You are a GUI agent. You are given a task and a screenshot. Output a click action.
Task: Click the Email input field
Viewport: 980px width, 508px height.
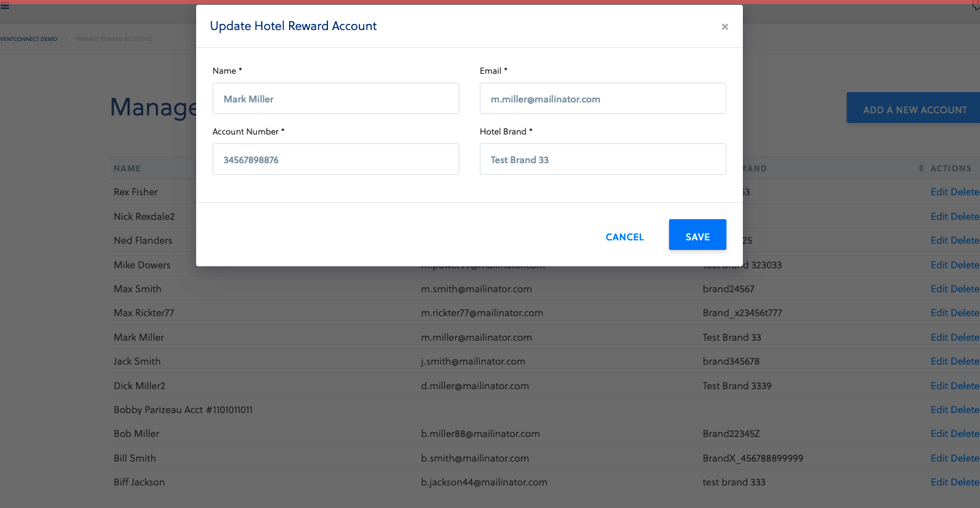click(603, 98)
